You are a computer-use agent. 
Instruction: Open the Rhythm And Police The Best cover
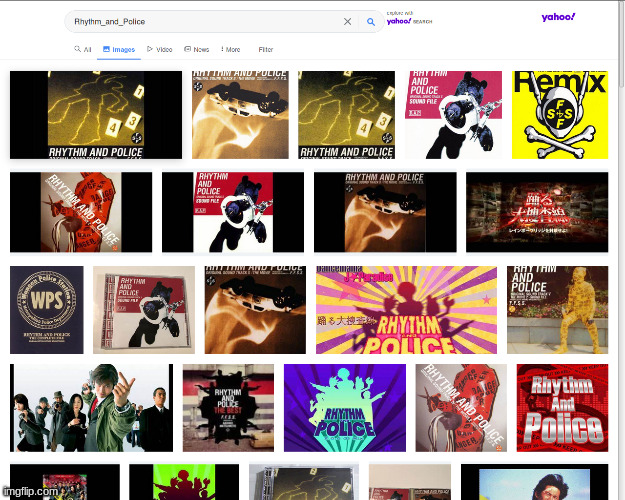tap(228, 407)
